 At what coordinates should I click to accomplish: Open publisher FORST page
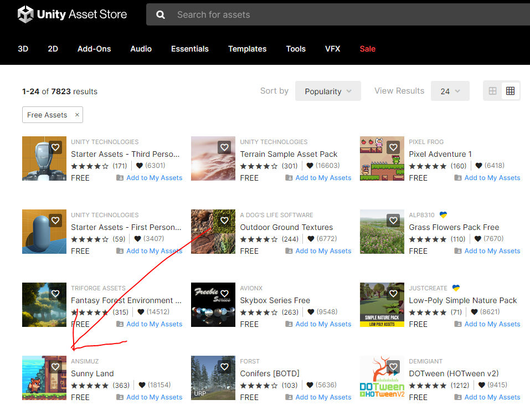click(250, 361)
